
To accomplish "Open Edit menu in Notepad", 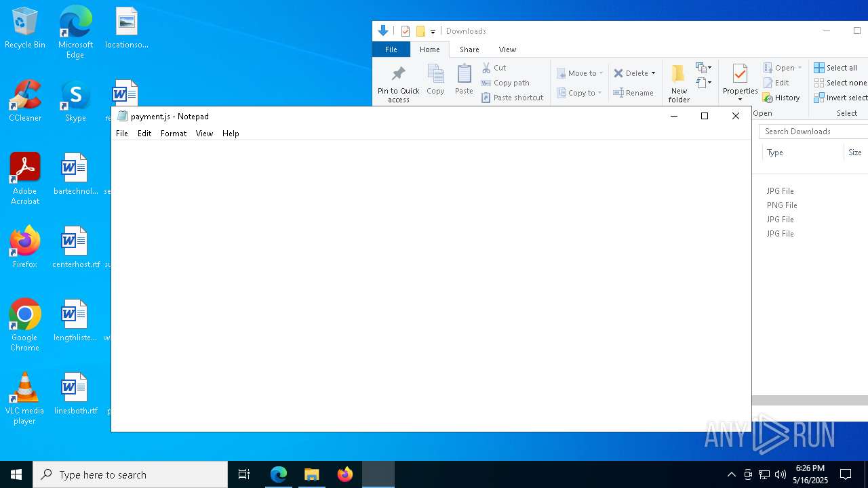I will tap(144, 134).
